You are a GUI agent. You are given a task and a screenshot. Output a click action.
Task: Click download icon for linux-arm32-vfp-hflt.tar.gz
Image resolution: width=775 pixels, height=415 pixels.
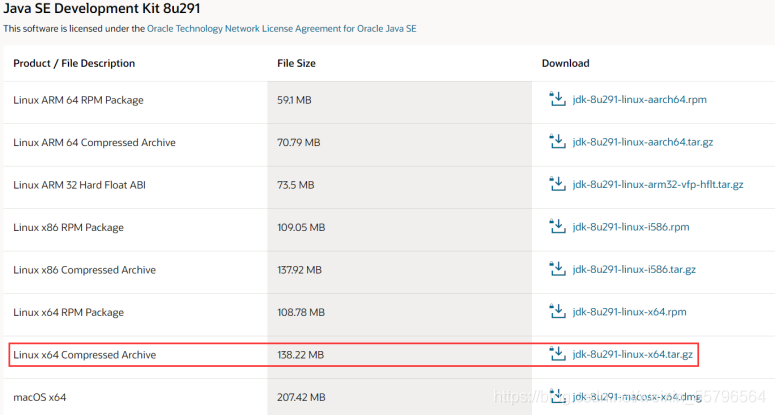[558, 184]
